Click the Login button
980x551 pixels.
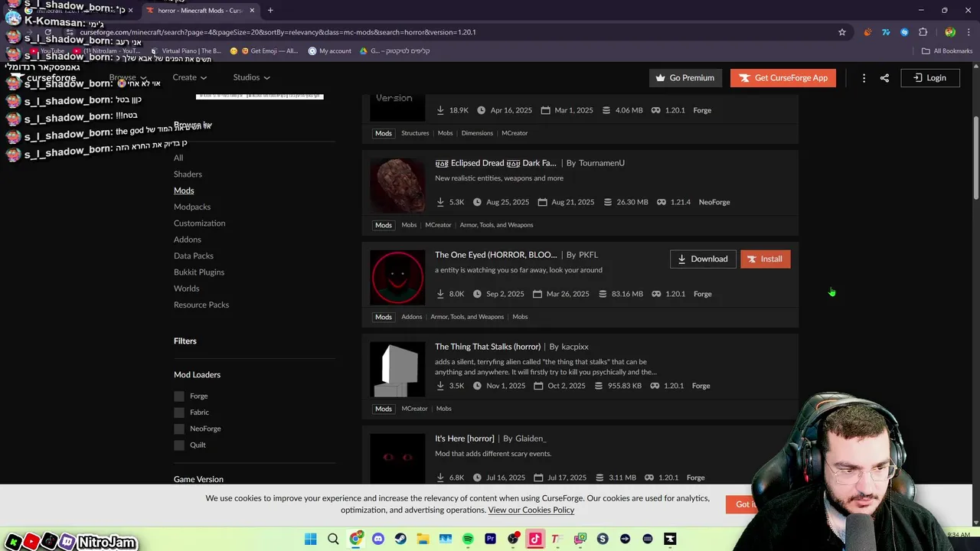click(929, 77)
